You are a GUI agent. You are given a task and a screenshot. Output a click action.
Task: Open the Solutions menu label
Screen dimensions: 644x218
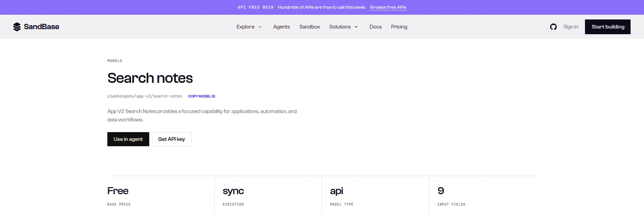click(x=340, y=27)
